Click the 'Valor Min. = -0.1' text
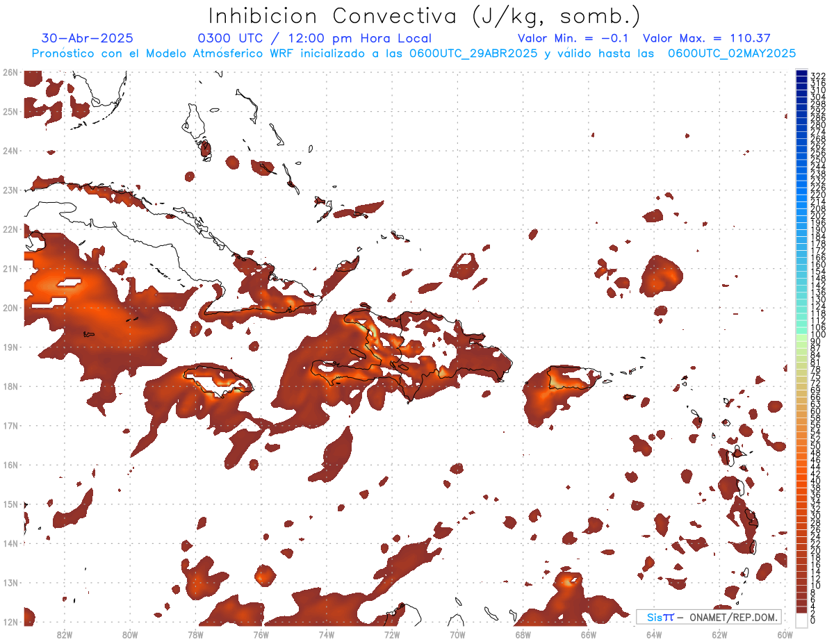This screenshot has width=834, height=644. coord(573,38)
